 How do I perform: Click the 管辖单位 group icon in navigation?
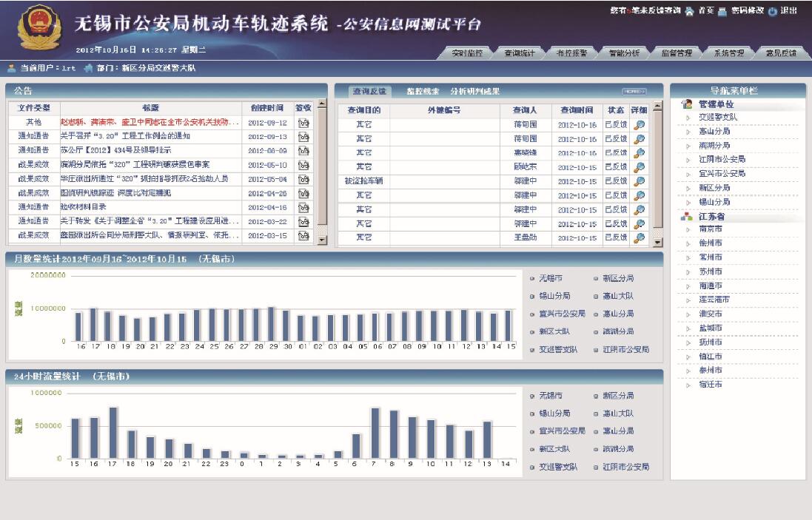[687, 104]
